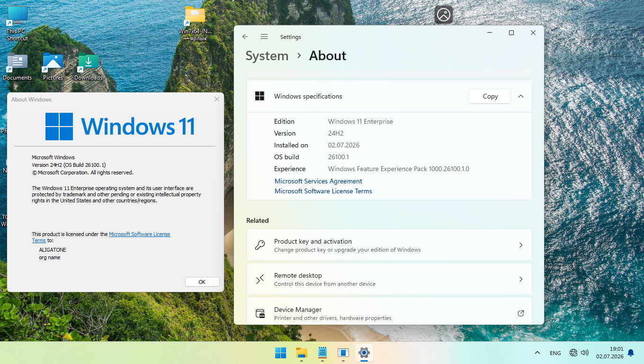
Task: Open the Start menu Windows logo
Action: (x=280, y=353)
